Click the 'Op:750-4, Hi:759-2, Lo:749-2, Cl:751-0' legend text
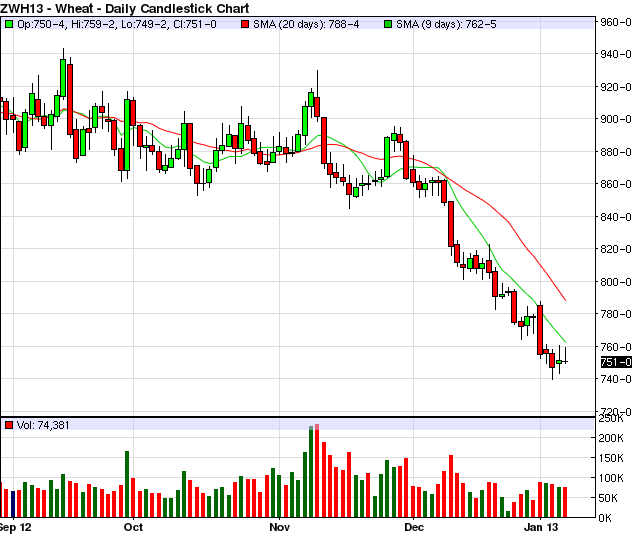This screenshot has height=536, width=640. 117,24
